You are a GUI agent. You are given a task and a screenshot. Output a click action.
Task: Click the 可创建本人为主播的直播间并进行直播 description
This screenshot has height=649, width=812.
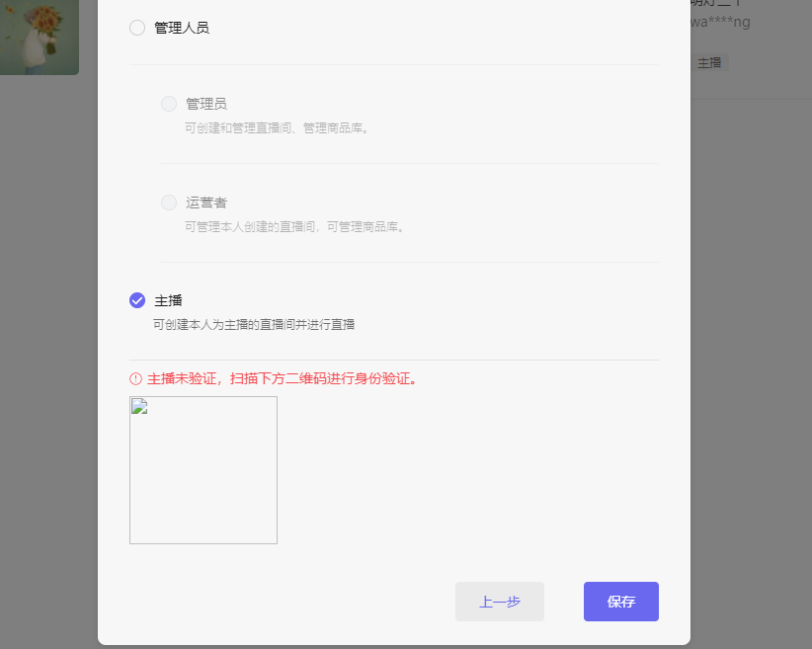coord(254,325)
